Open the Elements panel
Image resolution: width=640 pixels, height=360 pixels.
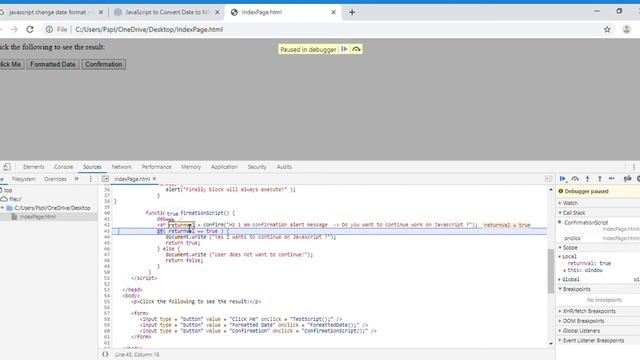(x=33, y=167)
